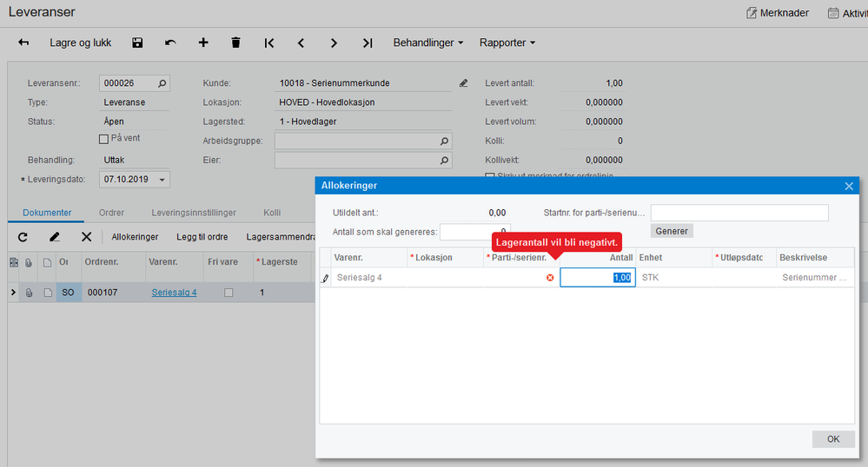Open the Rapporter dropdown menu

click(507, 43)
